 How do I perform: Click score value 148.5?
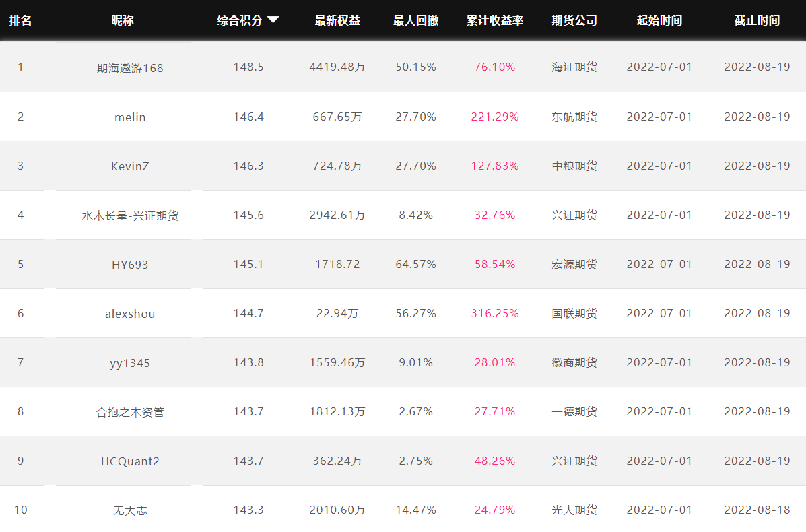coord(248,67)
